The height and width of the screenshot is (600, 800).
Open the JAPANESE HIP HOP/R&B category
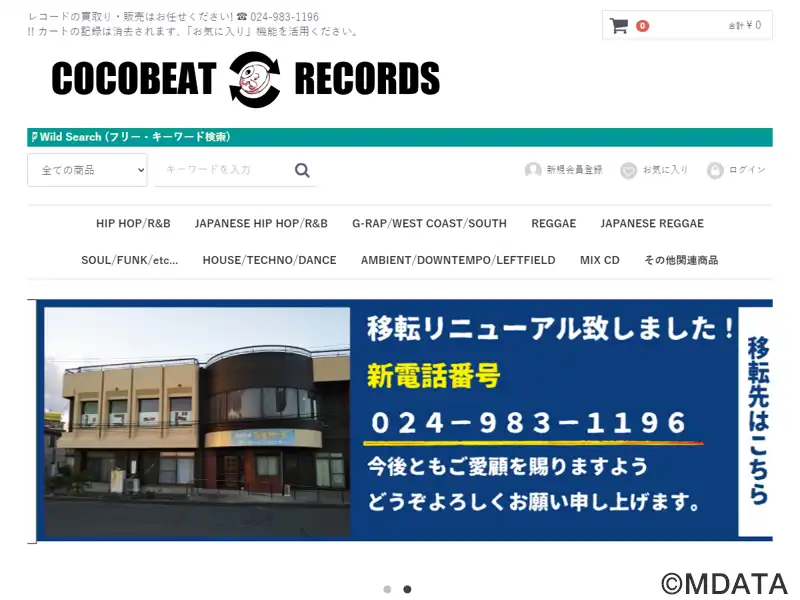(x=261, y=223)
